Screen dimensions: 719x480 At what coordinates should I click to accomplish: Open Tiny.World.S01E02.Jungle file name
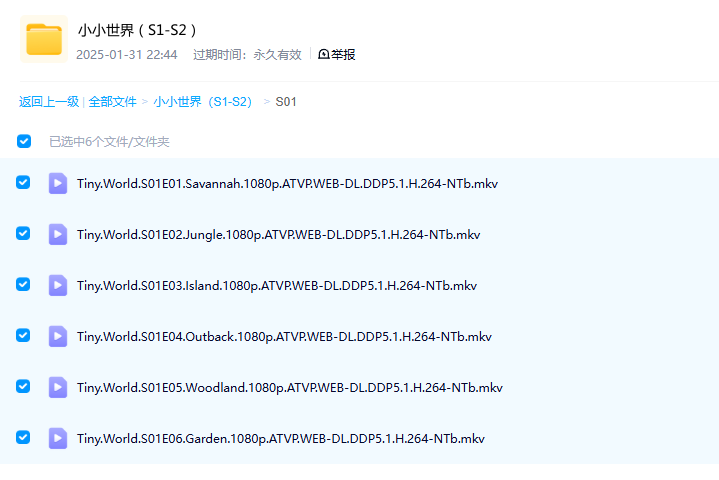tap(278, 235)
